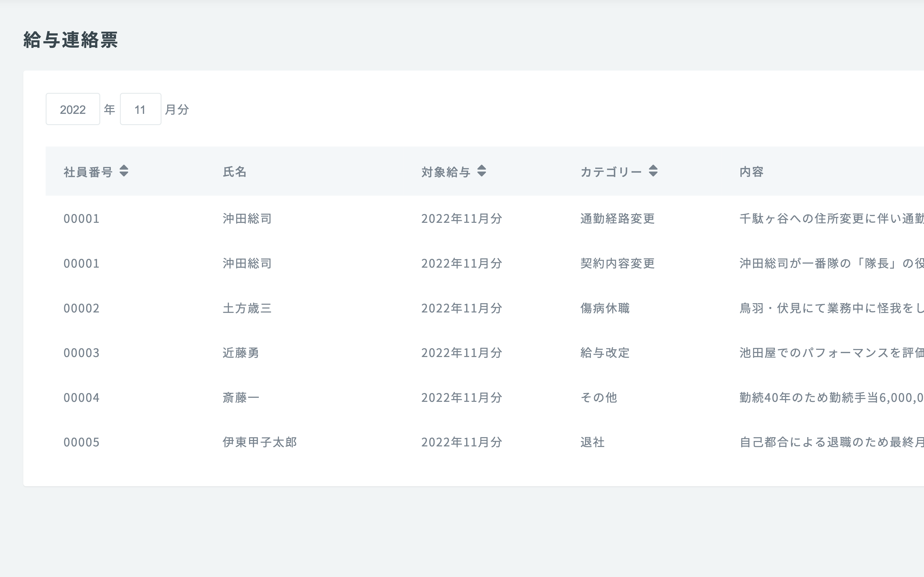Select the その他 category cell

coord(598,398)
